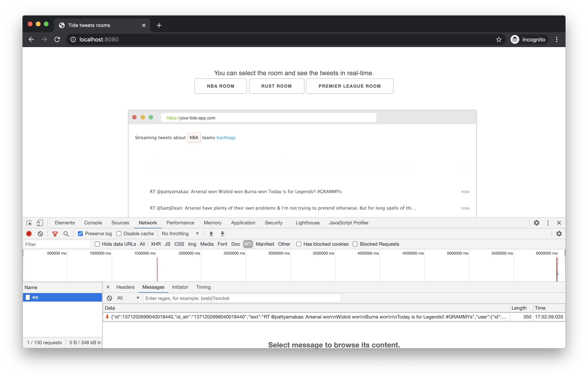Click the browser forward arrow

[44, 40]
